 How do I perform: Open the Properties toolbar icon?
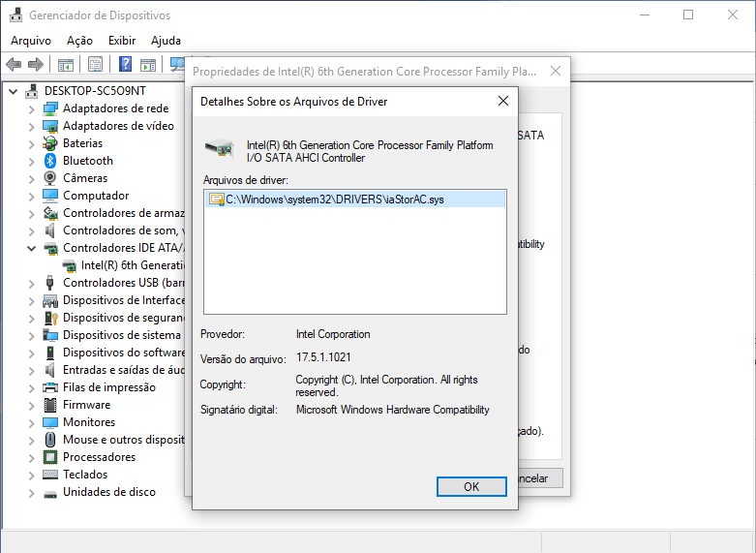click(x=96, y=64)
